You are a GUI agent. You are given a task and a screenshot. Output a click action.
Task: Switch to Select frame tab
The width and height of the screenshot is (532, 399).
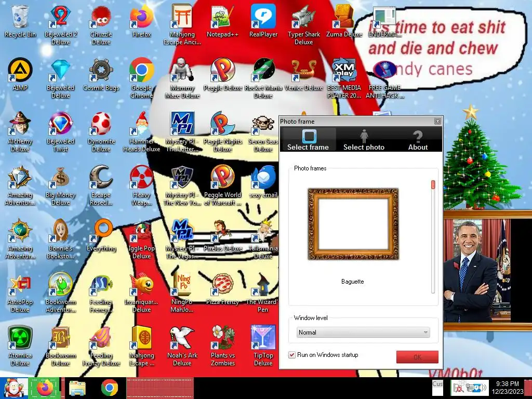click(308, 139)
